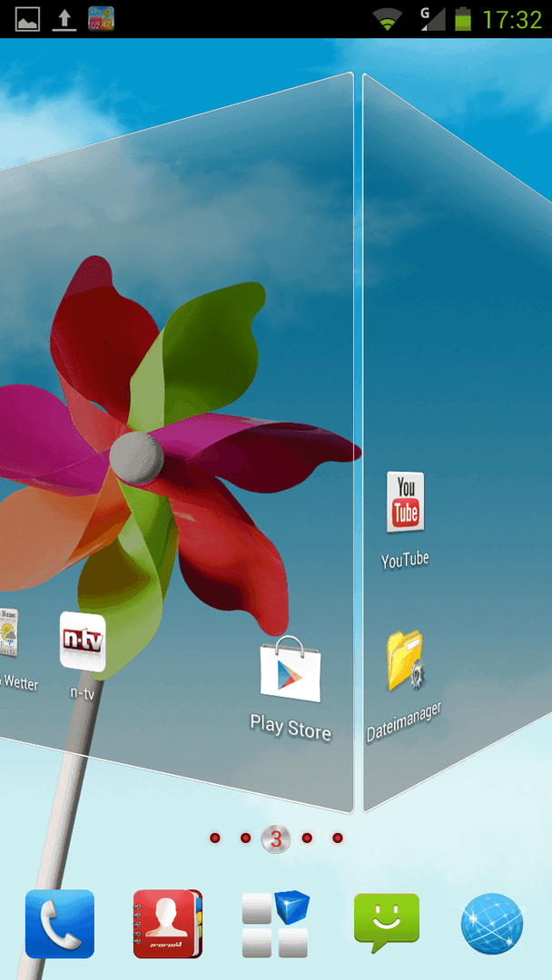Select the second home screen page dot
The width and height of the screenshot is (552, 980).
pyautogui.click(x=246, y=838)
